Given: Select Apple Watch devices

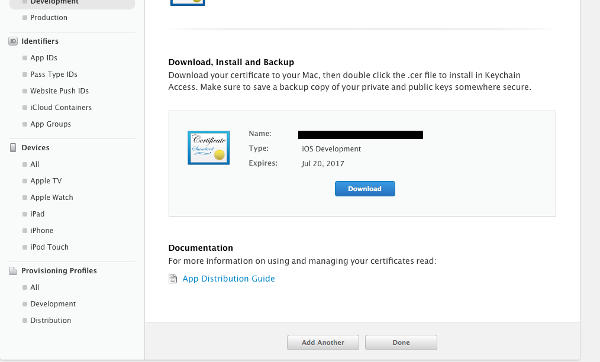Looking at the screenshot, I should [52, 197].
